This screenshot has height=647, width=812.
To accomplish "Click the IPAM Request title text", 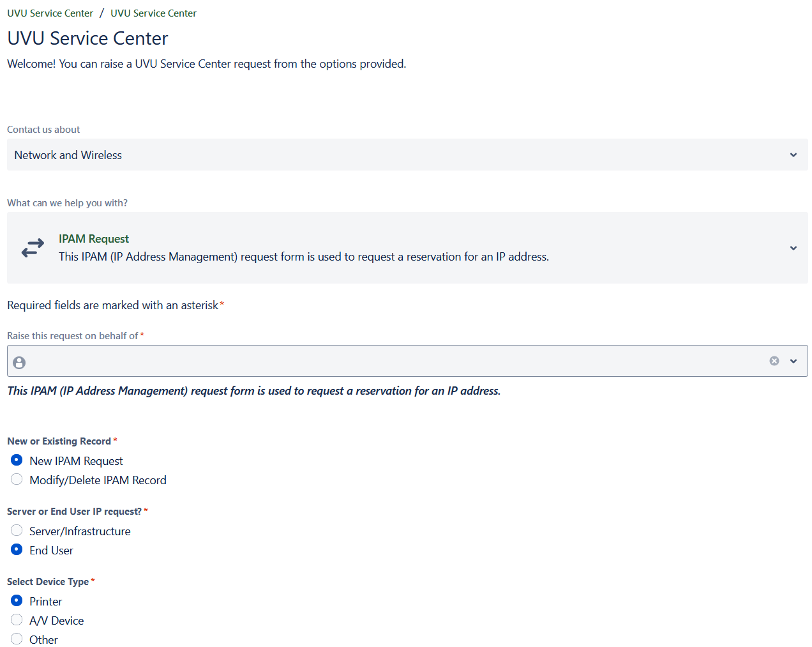I will [94, 239].
